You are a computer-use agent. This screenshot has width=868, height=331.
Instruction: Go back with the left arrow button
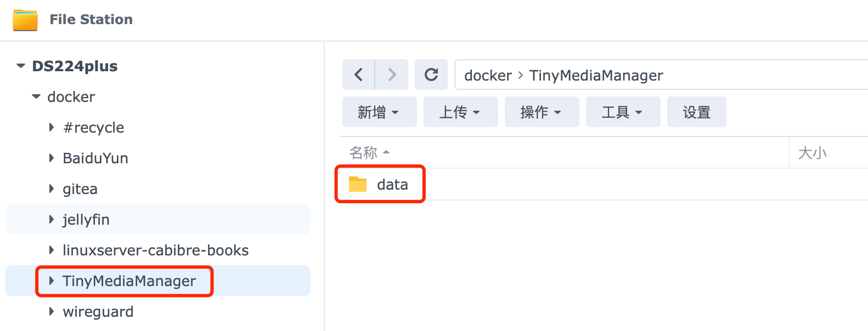pos(359,75)
